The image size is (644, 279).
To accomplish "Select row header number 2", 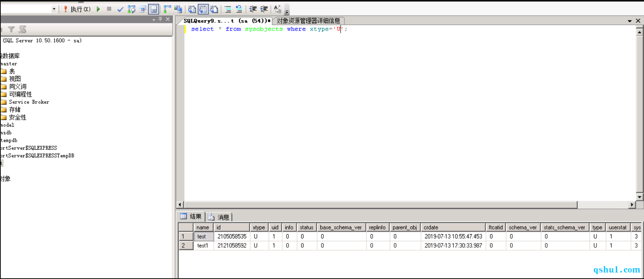I will (x=186, y=245).
